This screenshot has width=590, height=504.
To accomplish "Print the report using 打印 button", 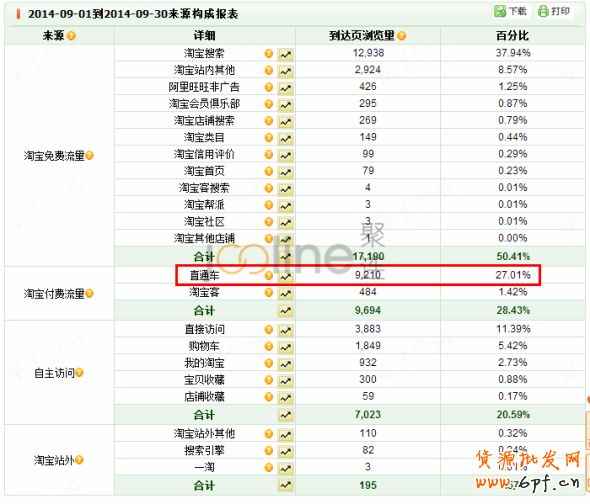I will (x=554, y=11).
